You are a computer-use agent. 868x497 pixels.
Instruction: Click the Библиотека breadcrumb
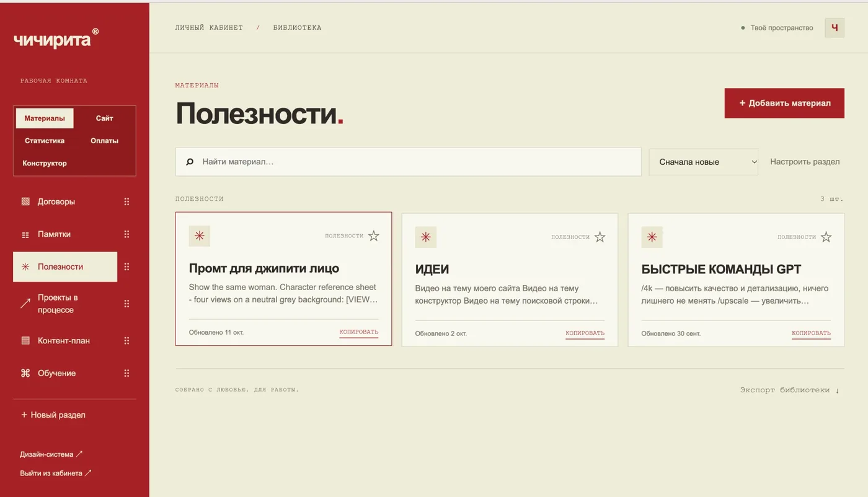[x=297, y=28]
